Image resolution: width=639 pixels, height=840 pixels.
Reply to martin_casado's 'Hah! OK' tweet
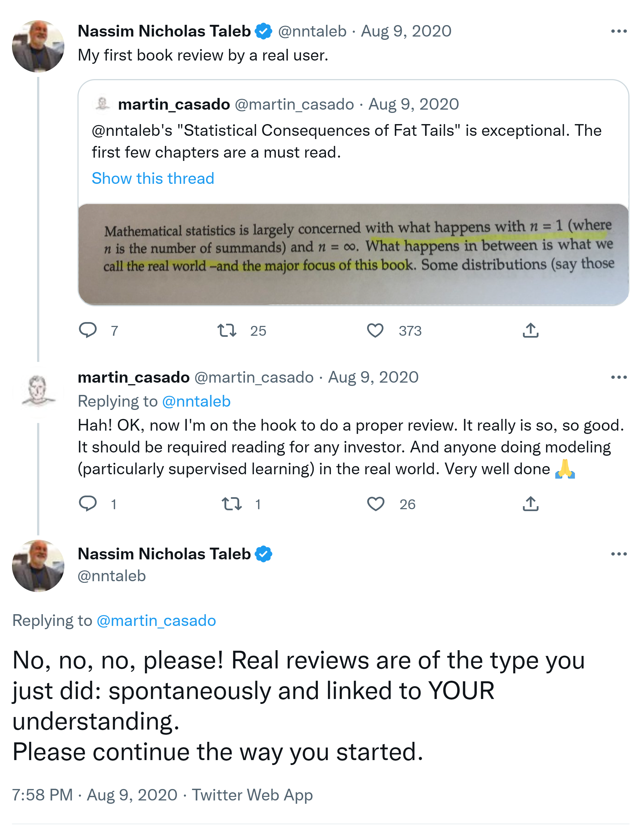(x=88, y=503)
